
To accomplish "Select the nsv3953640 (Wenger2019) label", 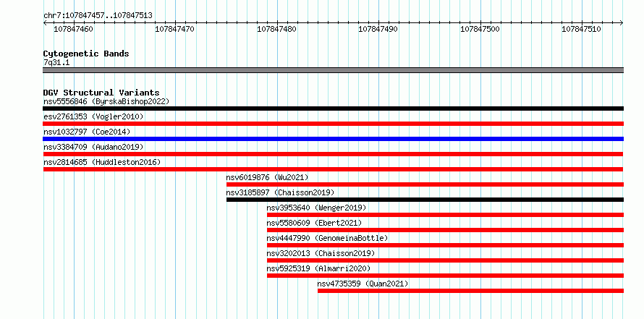I will coord(316,208).
